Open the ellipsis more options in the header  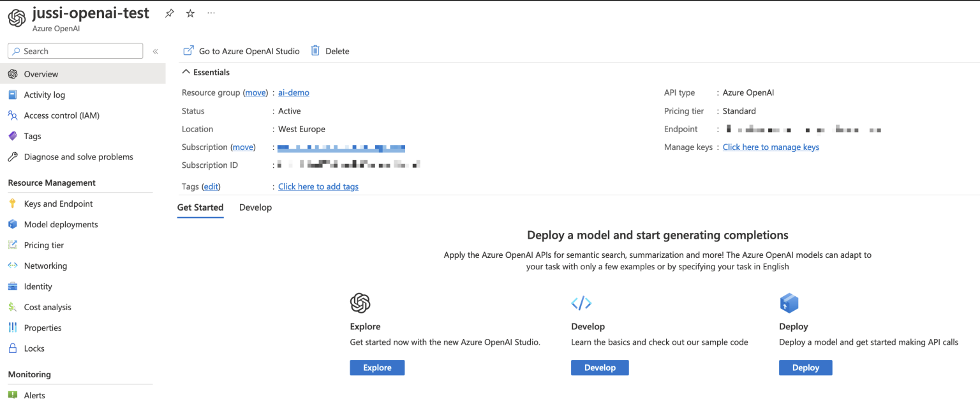[211, 13]
